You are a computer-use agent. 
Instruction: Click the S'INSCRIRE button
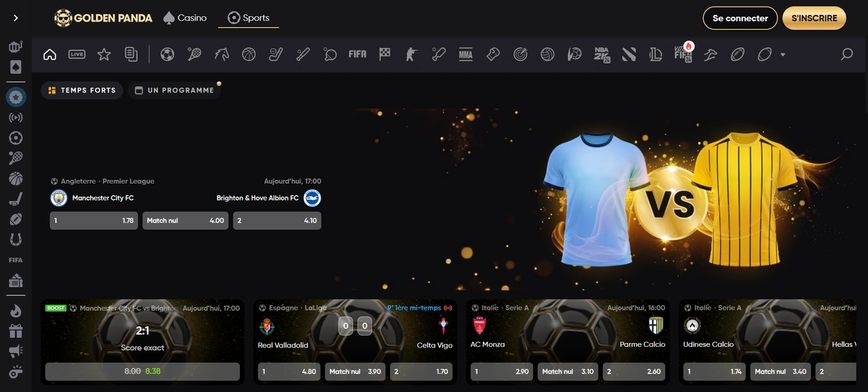(x=814, y=18)
